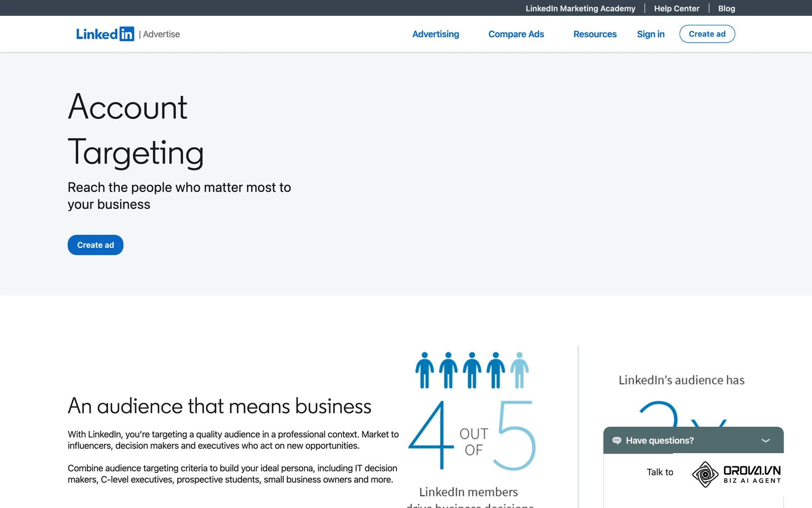Click the Sign in link

tap(651, 34)
